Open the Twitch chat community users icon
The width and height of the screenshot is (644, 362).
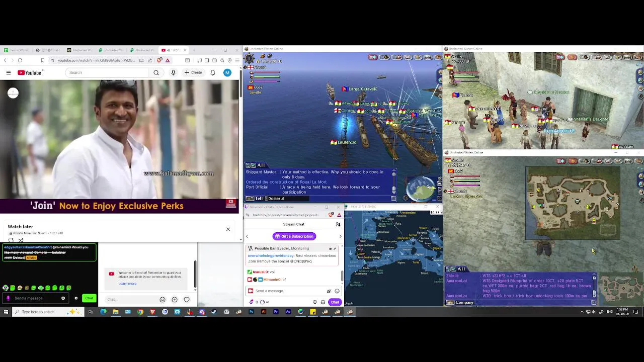point(338,224)
